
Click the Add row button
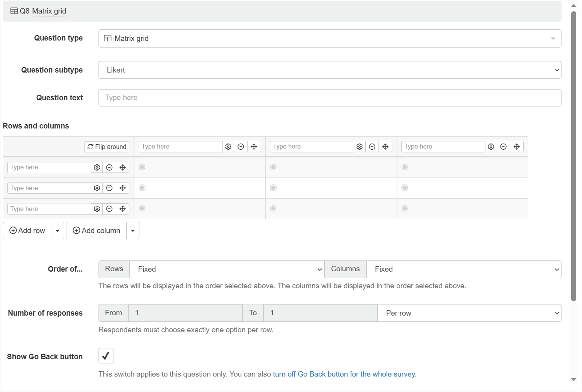[27, 231]
